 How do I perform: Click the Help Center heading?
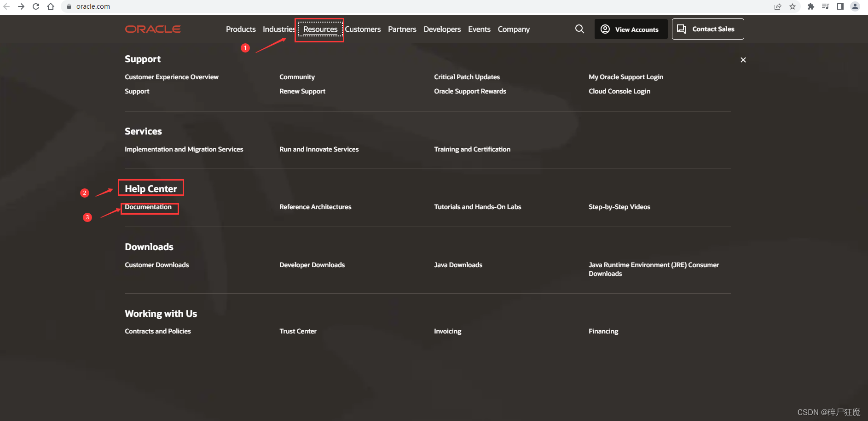(x=151, y=189)
